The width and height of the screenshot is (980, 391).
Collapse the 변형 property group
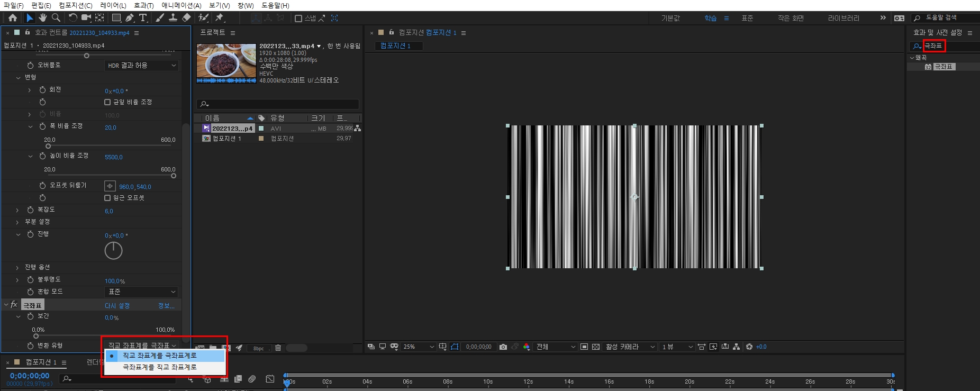coord(18,78)
